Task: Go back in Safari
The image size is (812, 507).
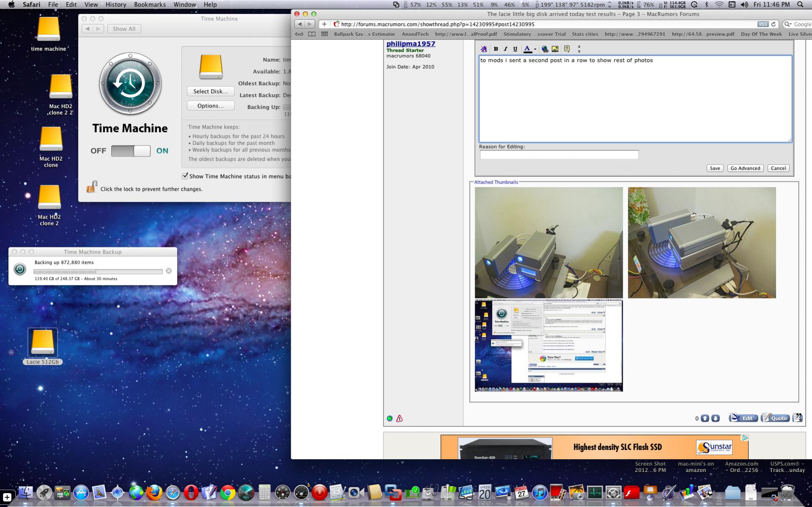Action: pos(300,25)
